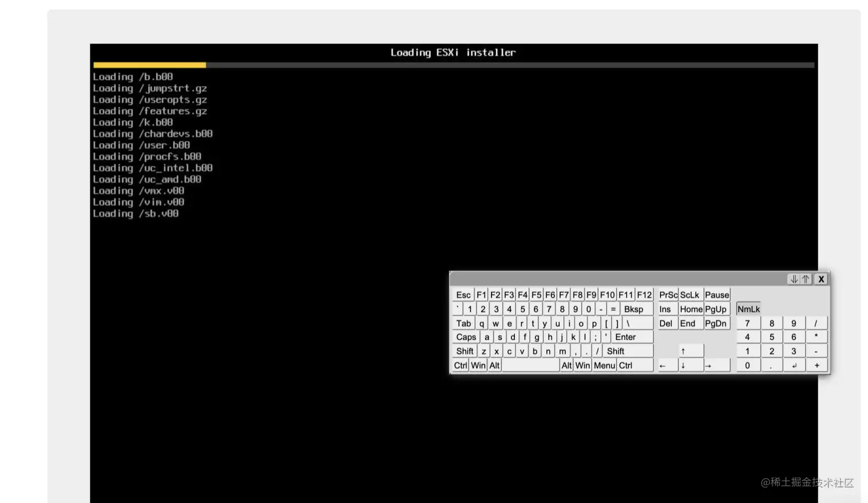This screenshot has width=868, height=503.
Task: Click the PgDn key
Action: coord(717,323)
